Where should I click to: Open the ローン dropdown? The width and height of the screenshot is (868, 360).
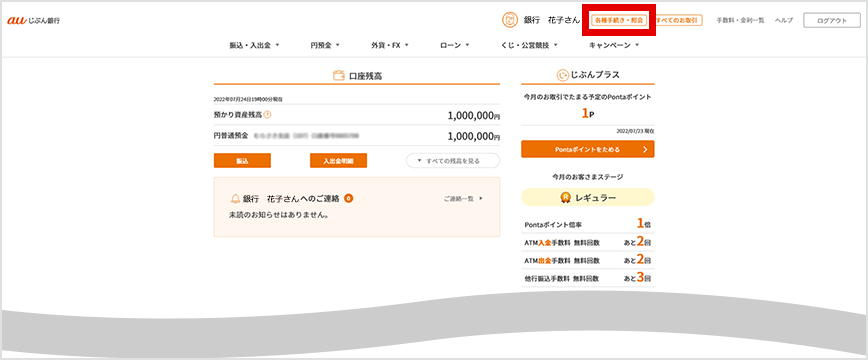click(454, 45)
